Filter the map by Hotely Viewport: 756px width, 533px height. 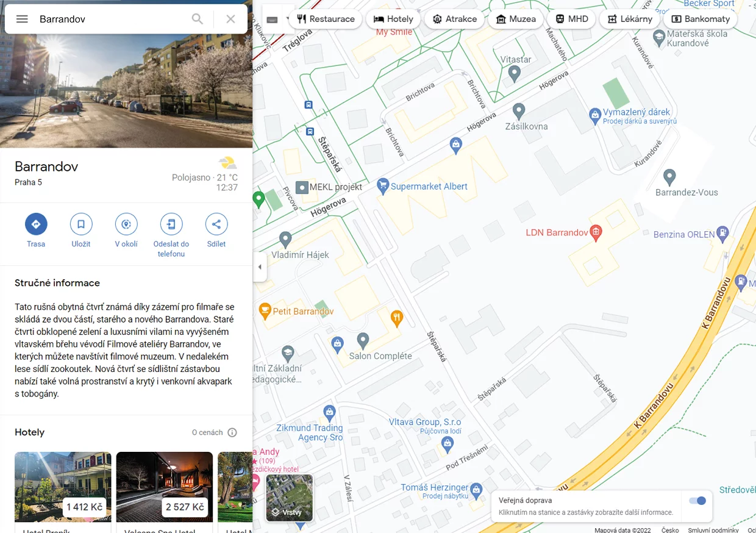(x=393, y=19)
